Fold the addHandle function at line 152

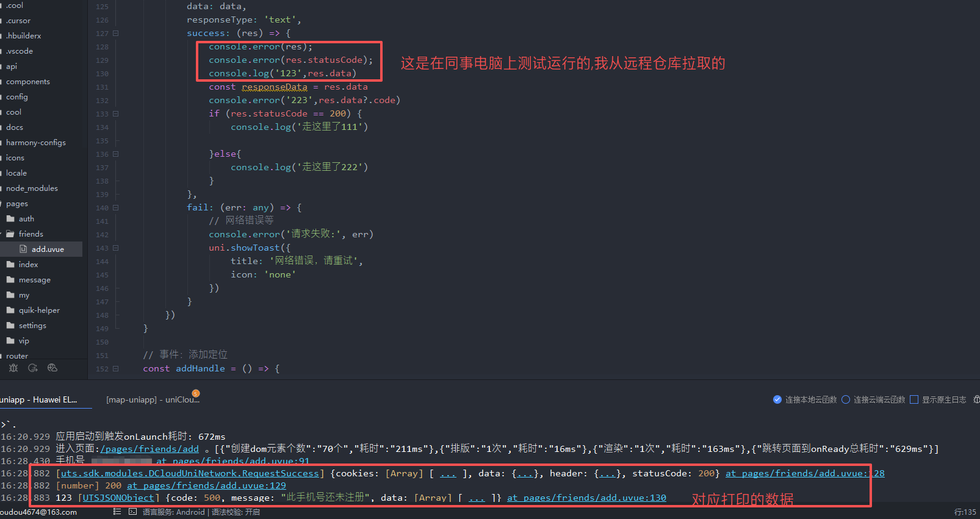coord(116,369)
